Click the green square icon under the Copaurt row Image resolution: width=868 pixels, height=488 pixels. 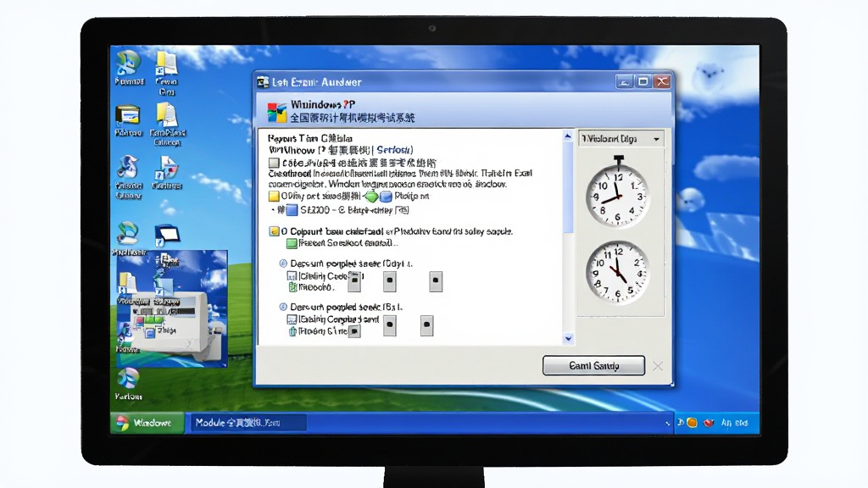coord(292,243)
